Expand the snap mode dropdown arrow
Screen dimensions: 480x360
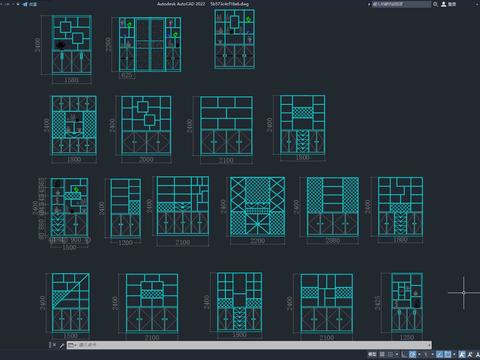click(397, 354)
